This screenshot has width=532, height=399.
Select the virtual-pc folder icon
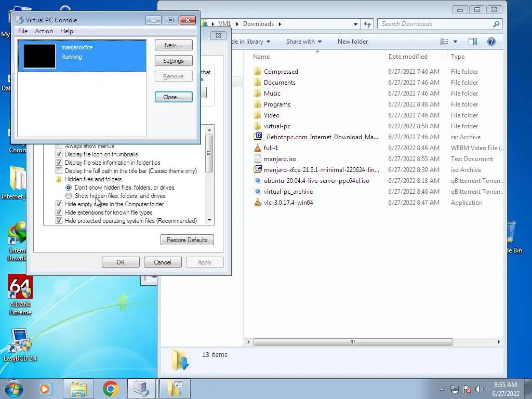pos(258,126)
